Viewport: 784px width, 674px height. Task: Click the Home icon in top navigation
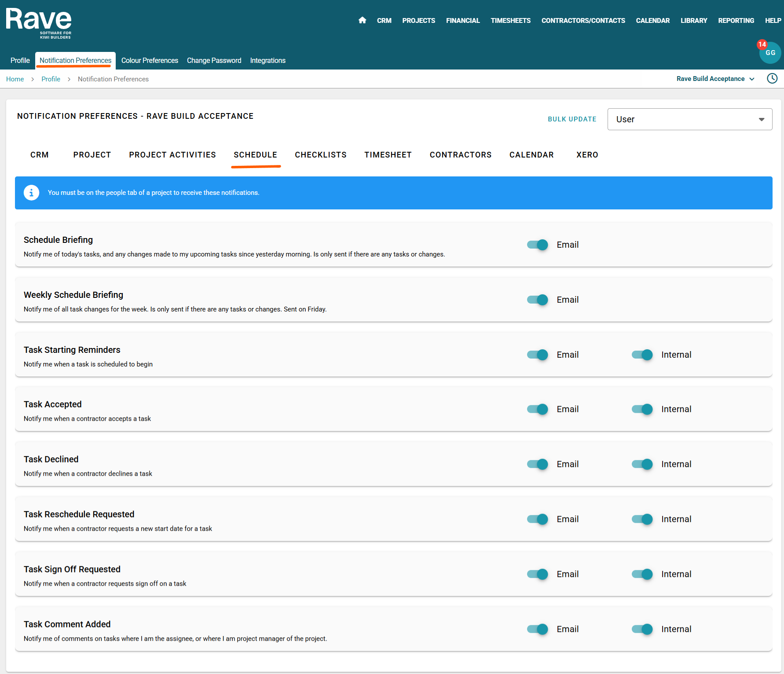(362, 20)
